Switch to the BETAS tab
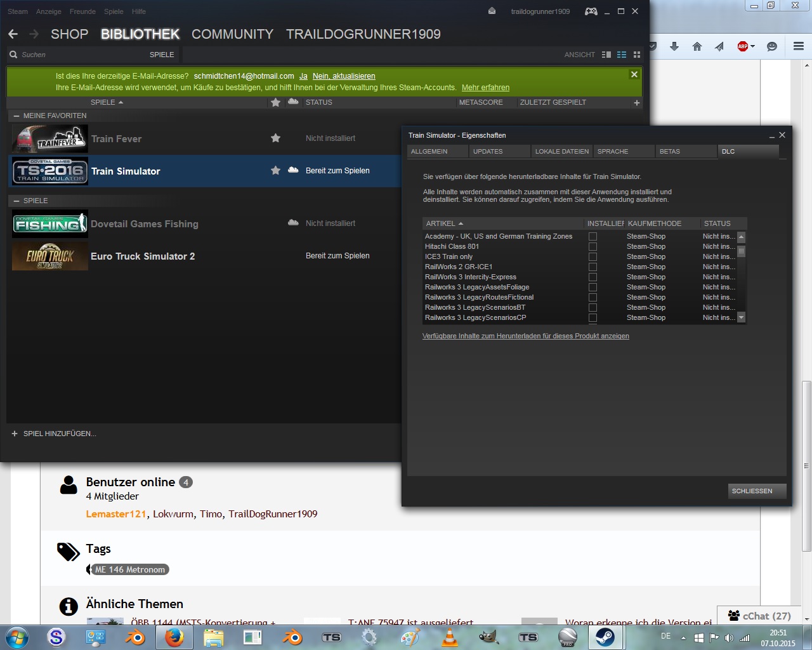The image size is (812, 650). point(686,152)
